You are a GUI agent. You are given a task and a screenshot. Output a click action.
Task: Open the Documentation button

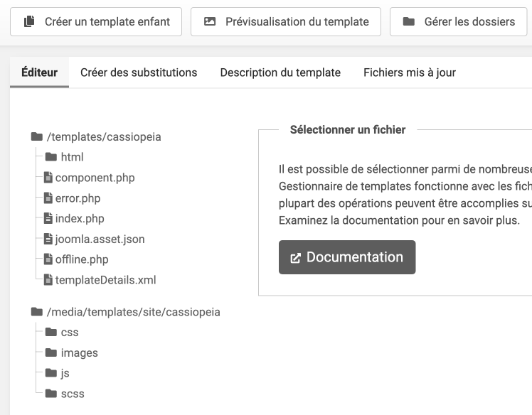pyautogui.click(x=347, y=257)
